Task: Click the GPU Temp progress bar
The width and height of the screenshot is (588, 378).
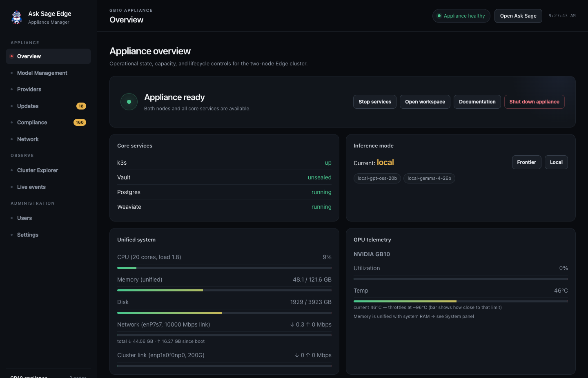Action: pos(461,302)
